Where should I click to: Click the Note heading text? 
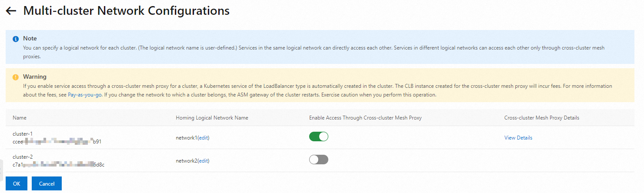30,39
